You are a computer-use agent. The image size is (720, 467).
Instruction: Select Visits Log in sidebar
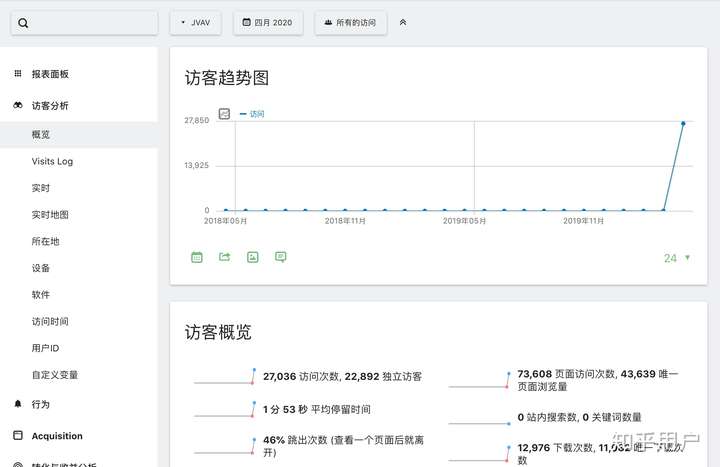tap(52, 161)
